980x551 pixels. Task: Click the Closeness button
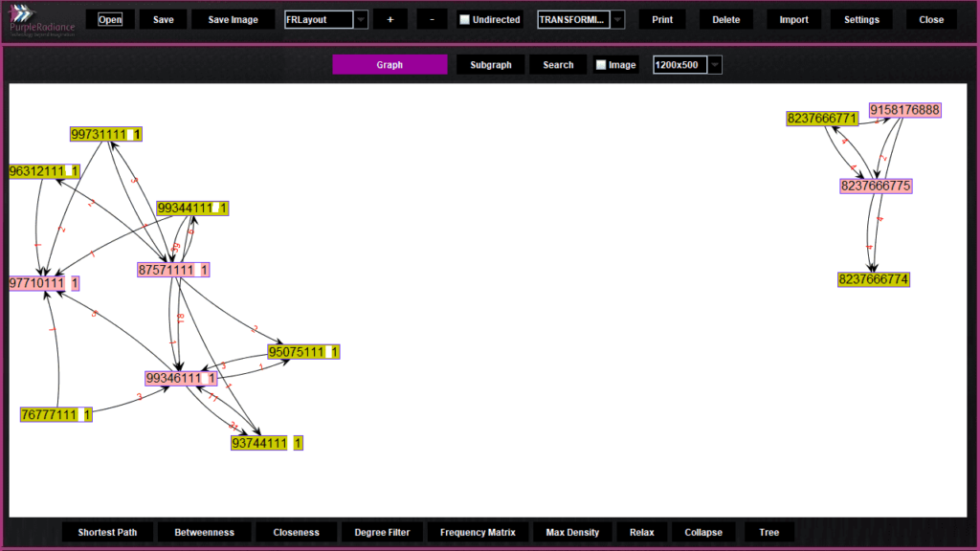[x=297, y=532]
